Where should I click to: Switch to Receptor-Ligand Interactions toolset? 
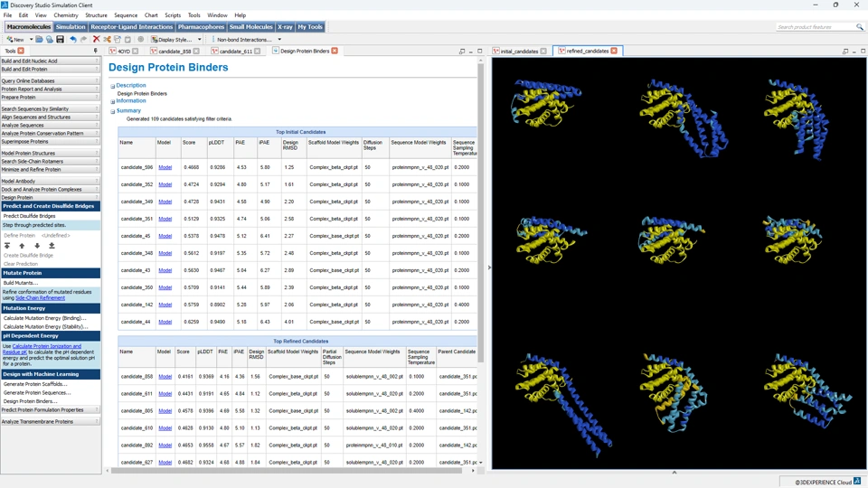132,26
